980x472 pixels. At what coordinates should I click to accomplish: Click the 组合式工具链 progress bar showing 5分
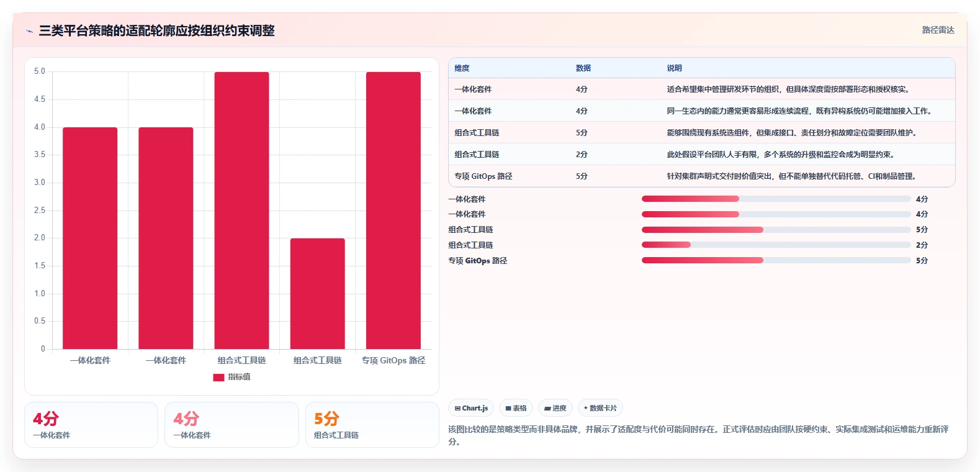[776, 230]
